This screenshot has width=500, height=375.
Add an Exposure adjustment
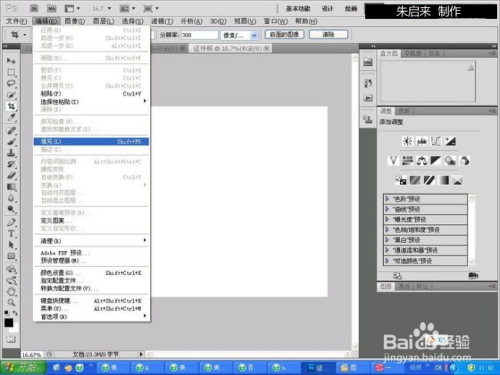(x=450, y=141)
